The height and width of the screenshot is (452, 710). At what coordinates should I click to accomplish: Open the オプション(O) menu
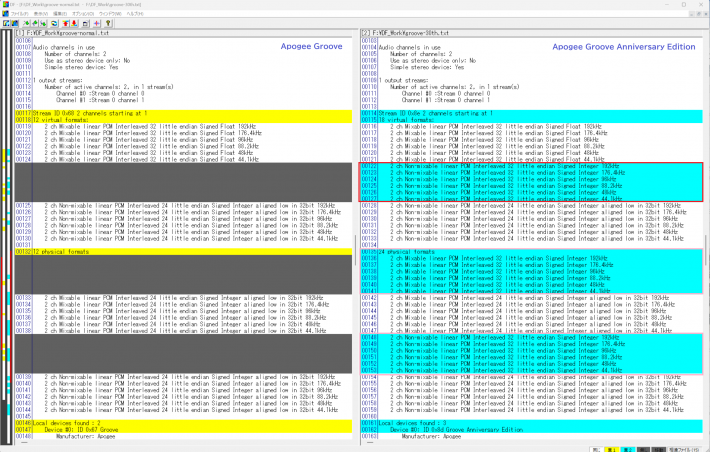click(x=83, y=14)
